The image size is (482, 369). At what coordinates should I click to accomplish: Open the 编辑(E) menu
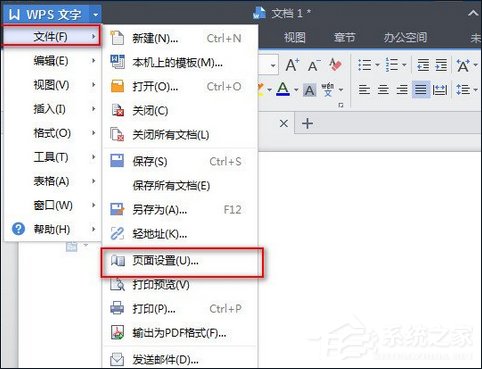tap(51, 61)
